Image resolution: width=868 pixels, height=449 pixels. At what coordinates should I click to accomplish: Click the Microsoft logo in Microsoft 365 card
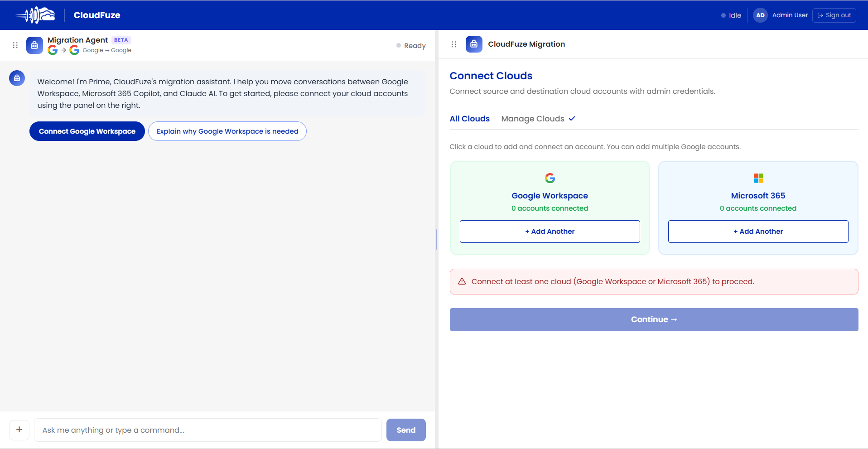[x=758, y=178]
